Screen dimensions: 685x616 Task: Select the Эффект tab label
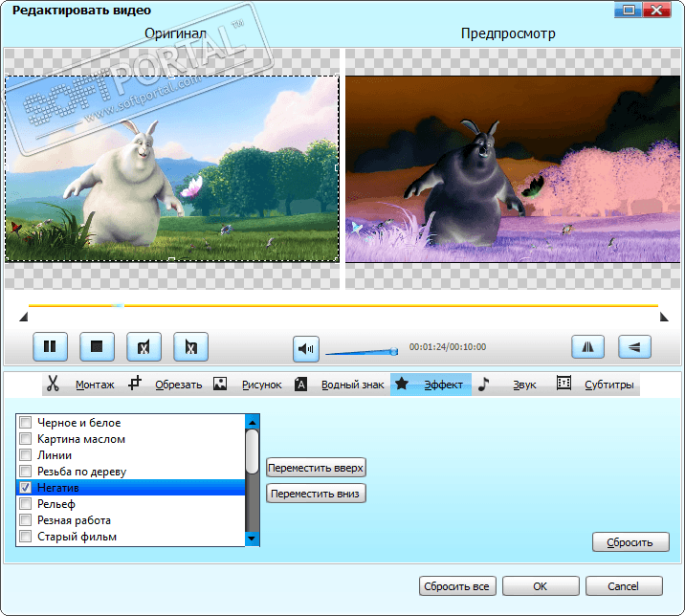pos(443,385)
